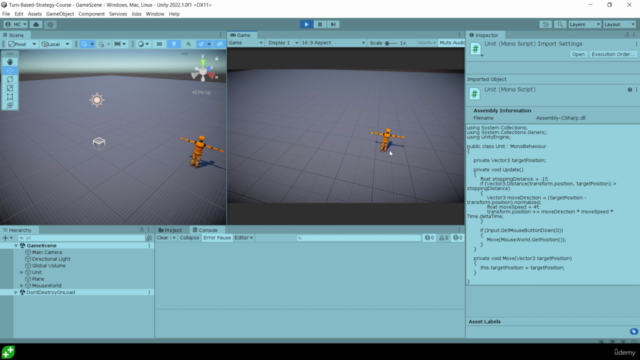Toggle Scene audio button
Viewport: 640px width, 360px height.
(x=188, y=44)
